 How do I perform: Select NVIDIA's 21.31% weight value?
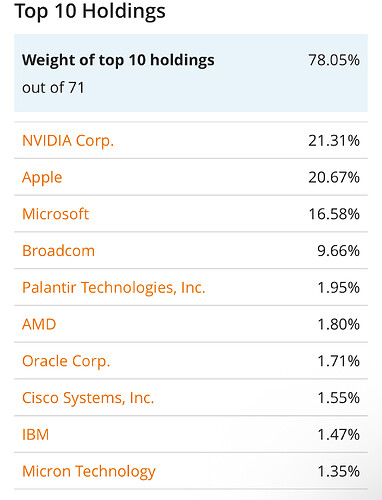[334, 141]
